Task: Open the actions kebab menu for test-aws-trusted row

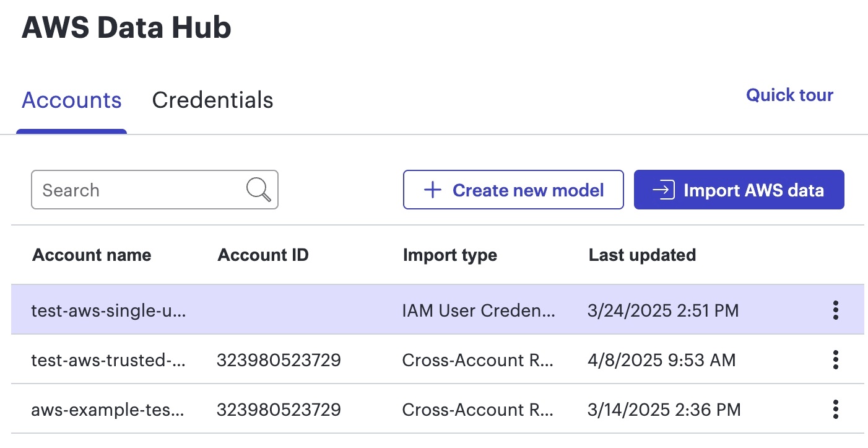Action: pos(835,359)
